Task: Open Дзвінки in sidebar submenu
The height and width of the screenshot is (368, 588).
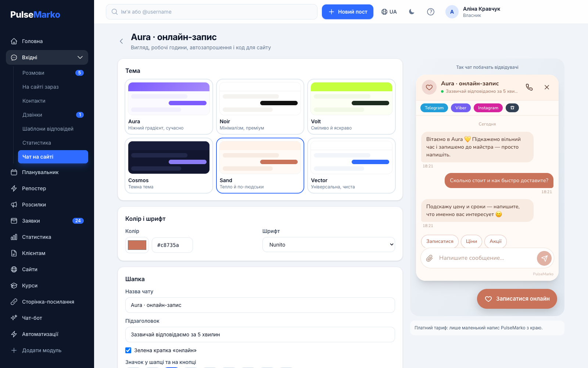Action: pos(53,115)
